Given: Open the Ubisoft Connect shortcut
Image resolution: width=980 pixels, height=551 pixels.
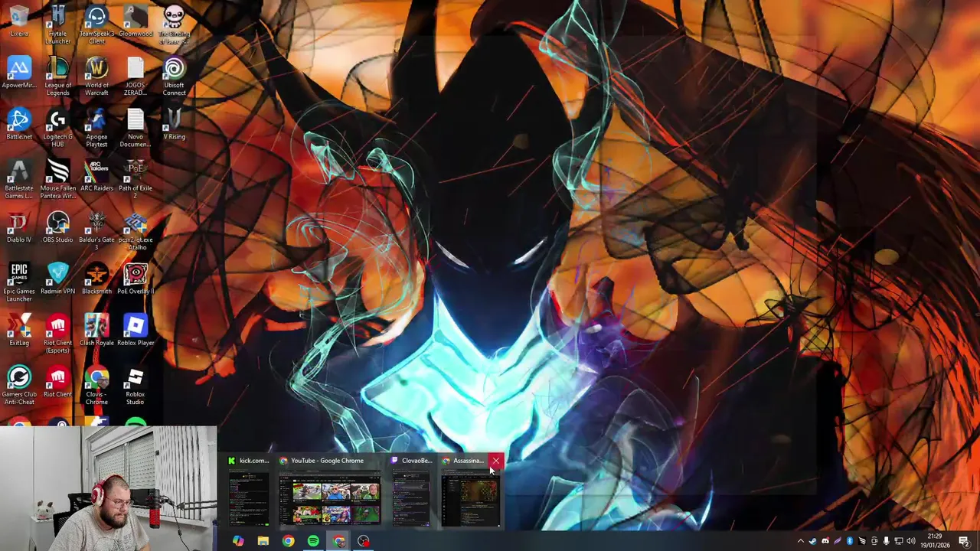Looking at the screenshot, I should [174, 75].
